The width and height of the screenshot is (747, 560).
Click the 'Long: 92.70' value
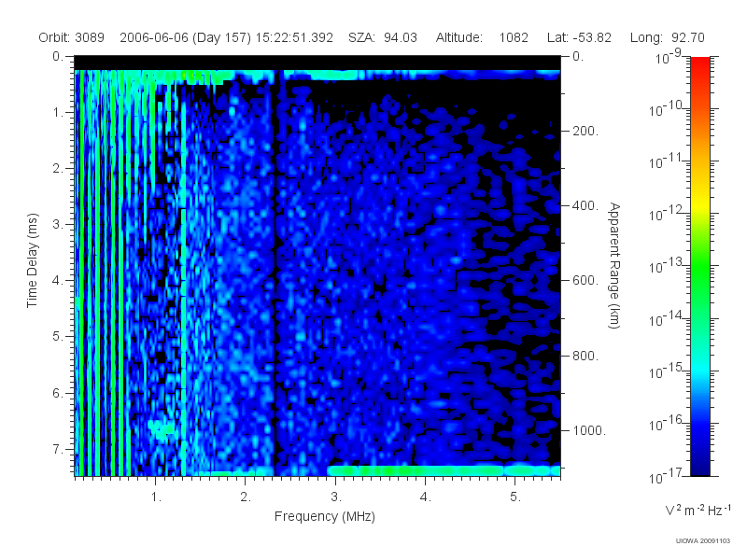click(x=667, y=37)
